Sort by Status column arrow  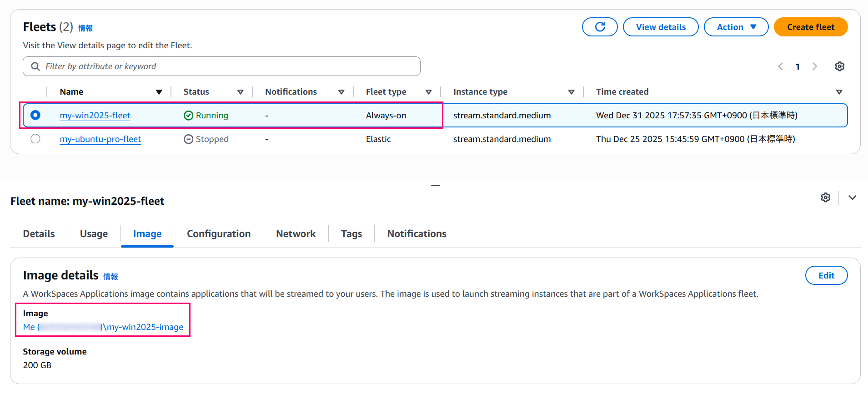point(241,92)
